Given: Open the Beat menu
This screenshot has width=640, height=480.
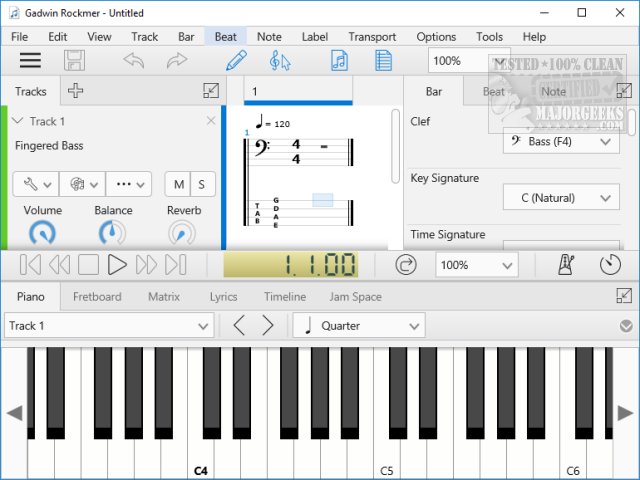Looking at the screenshot, I should coord(226,37).
